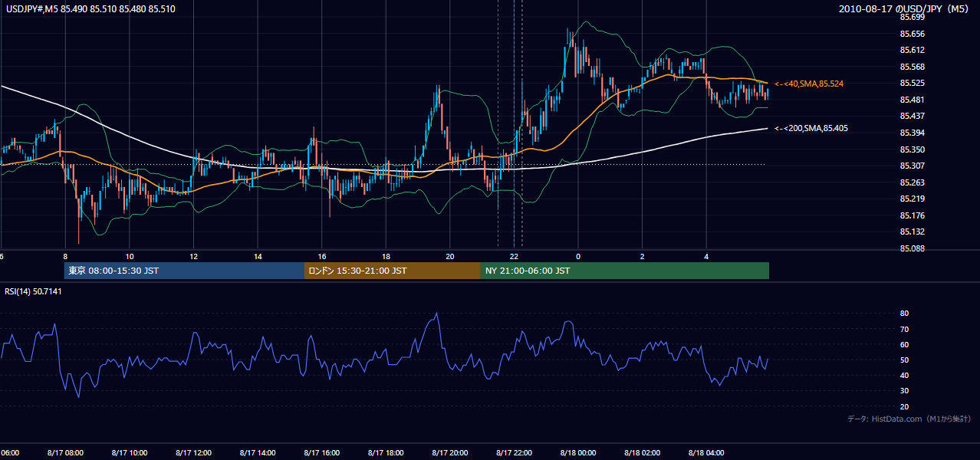Click hour tick 8 under price chart

(x=65, y=257)
